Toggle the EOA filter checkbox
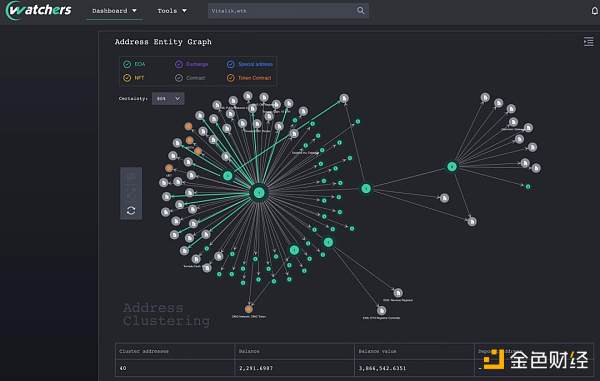Image resolution: width=600 pixels, height=381 pixels. tap(127, 64)
